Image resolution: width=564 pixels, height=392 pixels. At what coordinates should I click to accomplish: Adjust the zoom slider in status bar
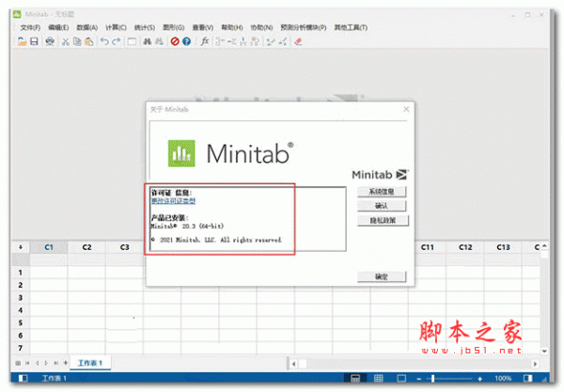coord(432,378)
